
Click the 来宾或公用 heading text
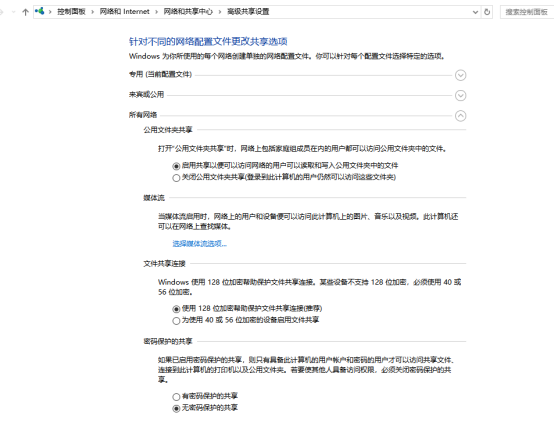(x=146, y=94)
